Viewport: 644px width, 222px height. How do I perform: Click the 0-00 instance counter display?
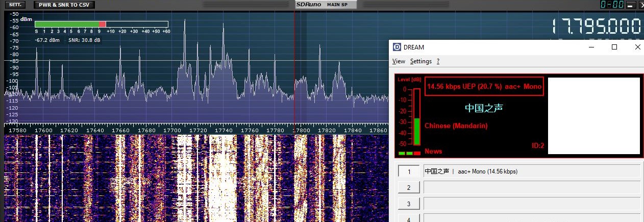click(x=611, y=5)
